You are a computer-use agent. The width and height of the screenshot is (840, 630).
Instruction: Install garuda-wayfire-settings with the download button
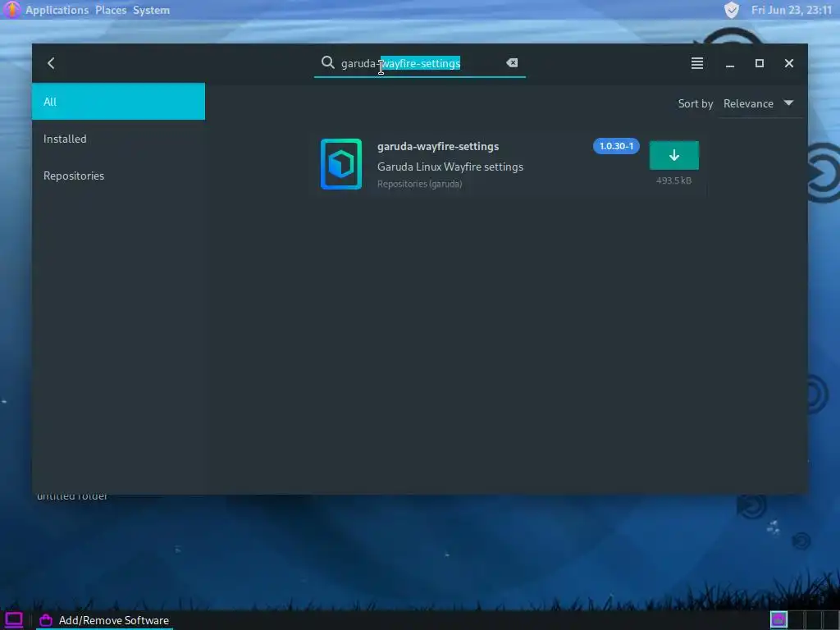tap(674, 155)
